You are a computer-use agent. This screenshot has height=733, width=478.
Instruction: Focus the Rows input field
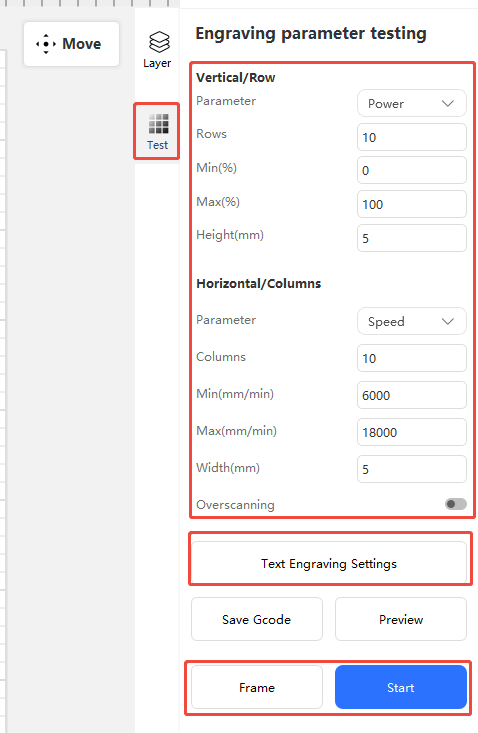coord(412,137)
